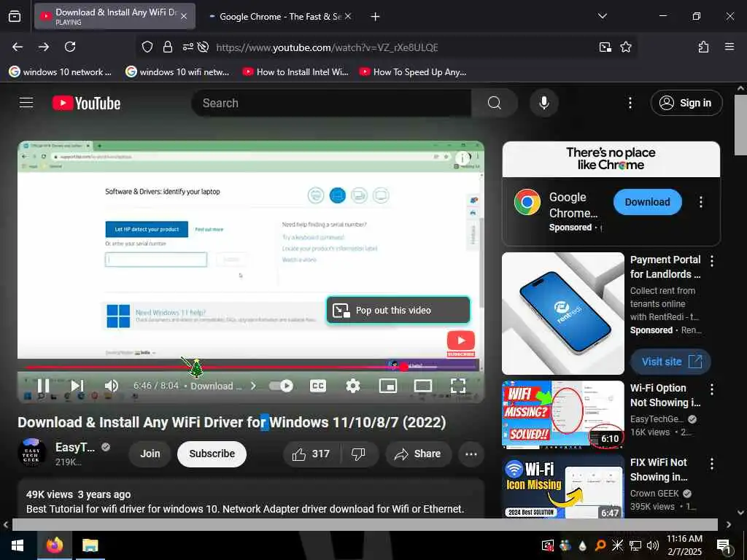Open video player settings gear
Image resolution: width=747 pixels, height=560 pixels.
[x=352, y=386]
